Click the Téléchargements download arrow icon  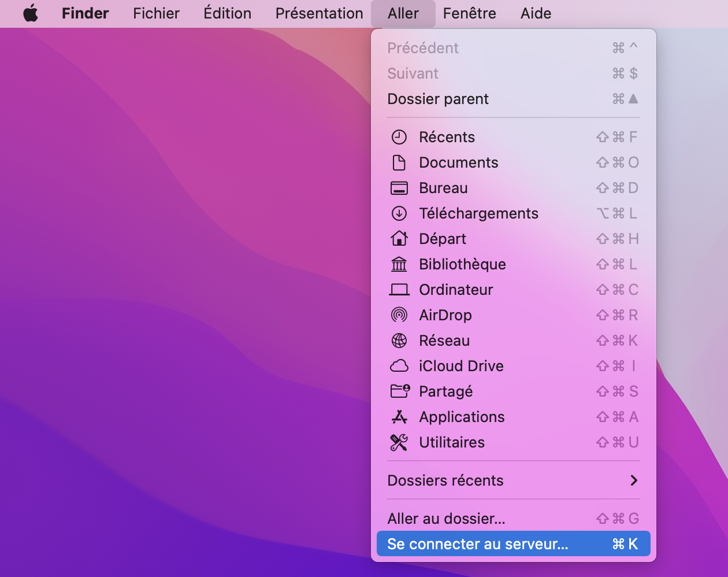point(399,213)
